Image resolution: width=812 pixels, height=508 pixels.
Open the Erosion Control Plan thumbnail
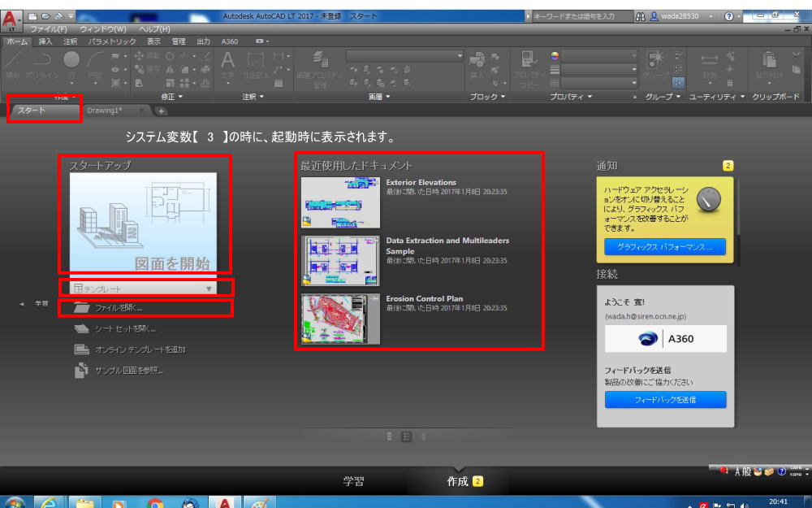pyautogui.click(x=340, y=319)
